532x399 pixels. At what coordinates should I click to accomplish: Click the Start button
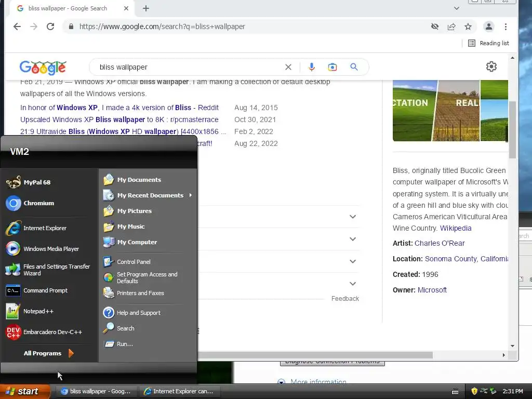point(25,391)
